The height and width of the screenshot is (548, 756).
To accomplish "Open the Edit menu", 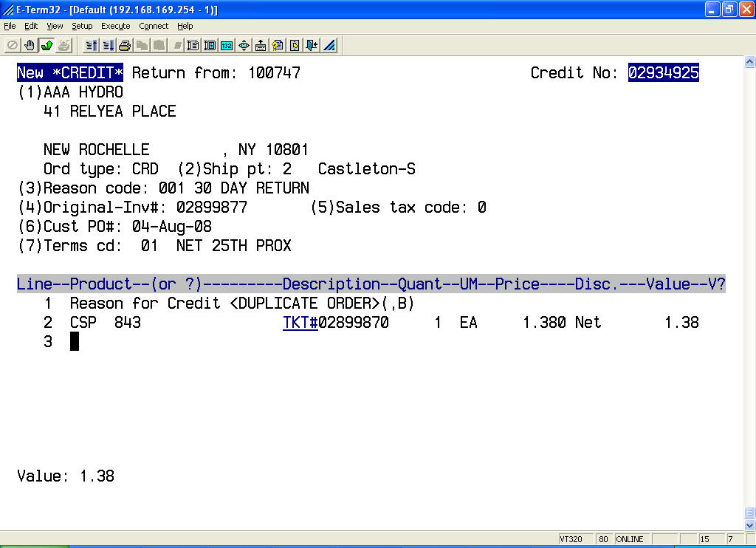I will click(31, 26).
